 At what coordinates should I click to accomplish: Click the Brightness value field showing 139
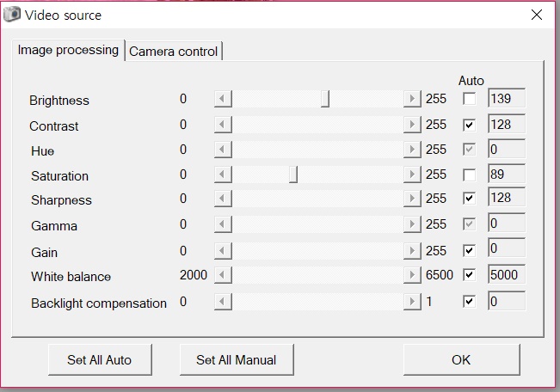(x=505, y=100)
